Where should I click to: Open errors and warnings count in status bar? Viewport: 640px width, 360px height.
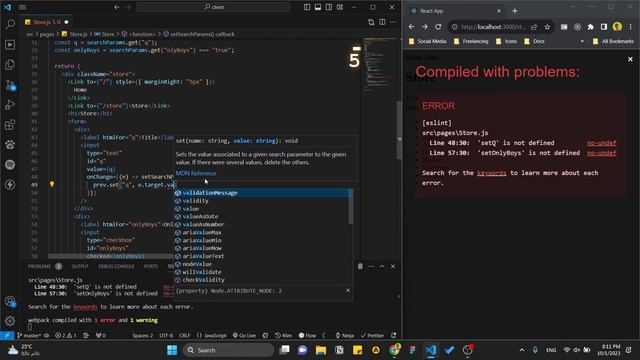[66, 336]
